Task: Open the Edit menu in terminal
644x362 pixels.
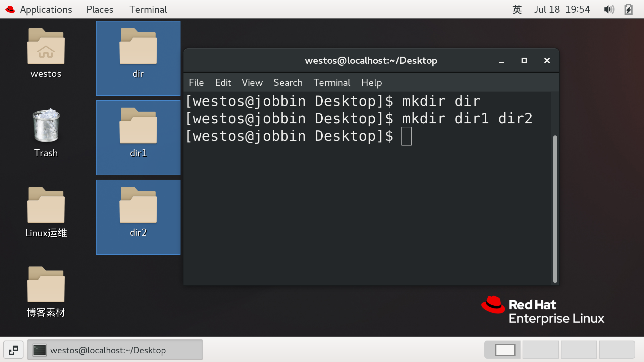Action: click(x=223, y=82)
